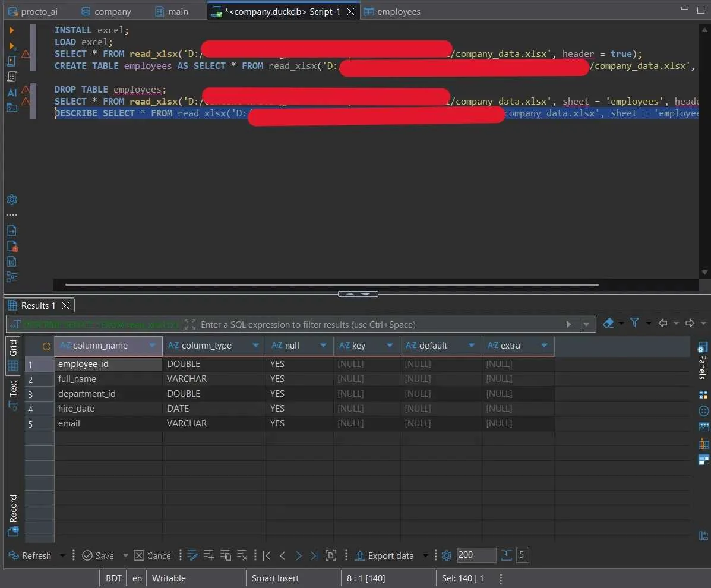711x588 pixels.
Task: Click the editor horizontal scrollbar
Action: tap(332, 284)
